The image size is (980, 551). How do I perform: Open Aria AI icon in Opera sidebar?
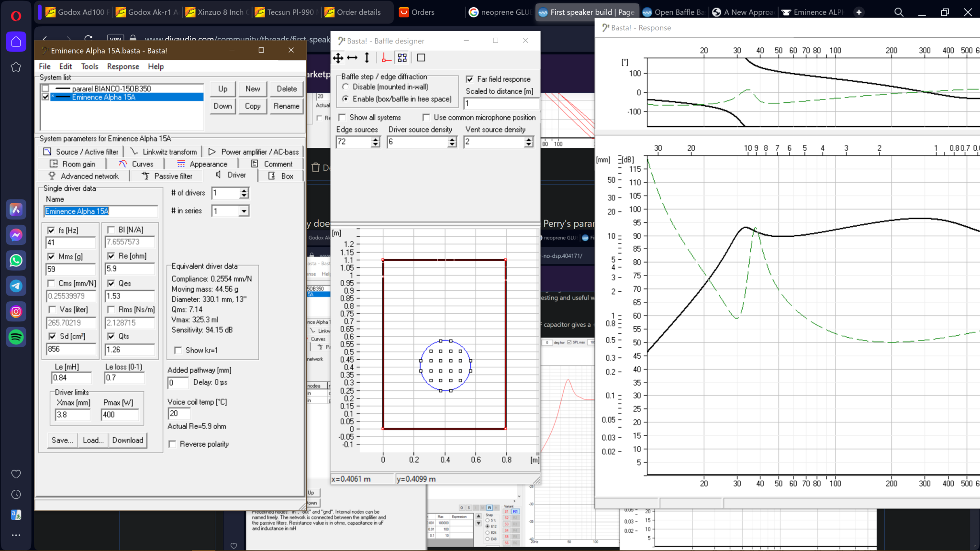[16, 209]
